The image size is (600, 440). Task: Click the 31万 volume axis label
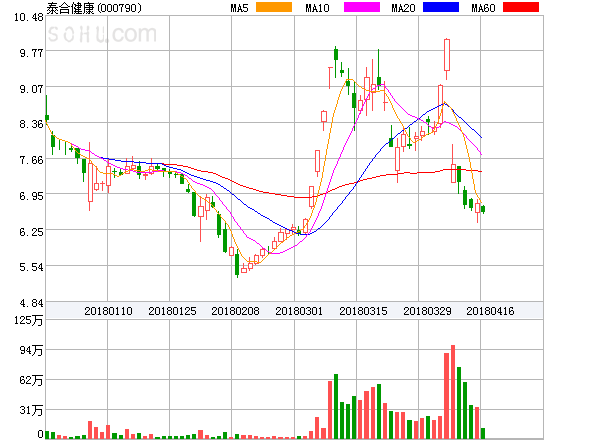pyautogui.click(x=31, y=411)
